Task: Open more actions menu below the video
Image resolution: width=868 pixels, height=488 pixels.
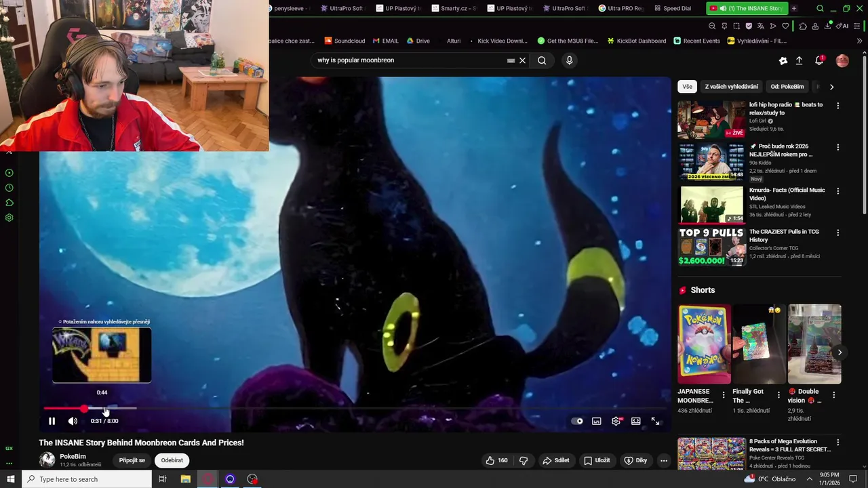Action: pos(664,460)
